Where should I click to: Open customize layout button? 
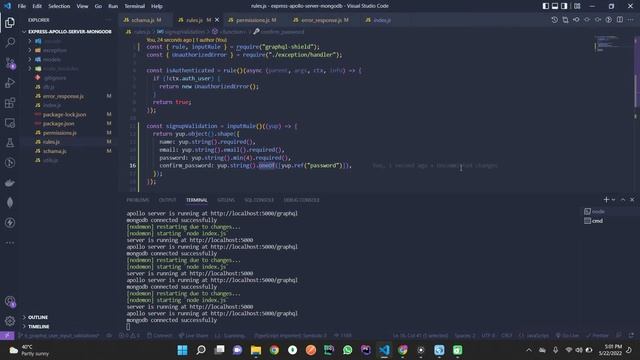click(x=577, y=6)
